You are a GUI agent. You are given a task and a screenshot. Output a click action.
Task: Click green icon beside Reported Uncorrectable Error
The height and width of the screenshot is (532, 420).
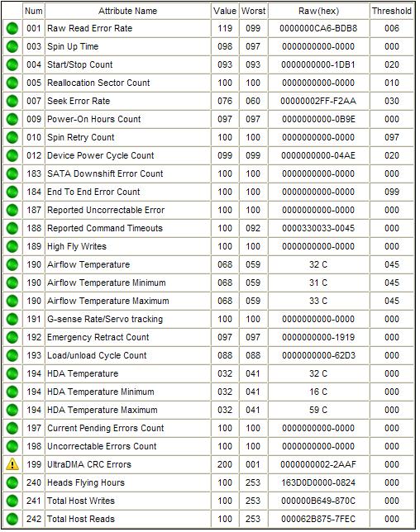click(x=12, y=210)
